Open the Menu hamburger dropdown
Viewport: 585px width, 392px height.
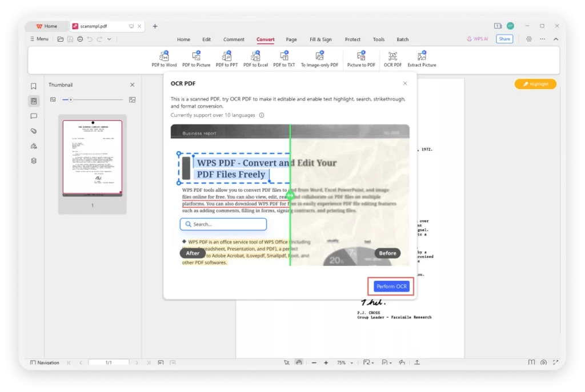click(39, 39)
